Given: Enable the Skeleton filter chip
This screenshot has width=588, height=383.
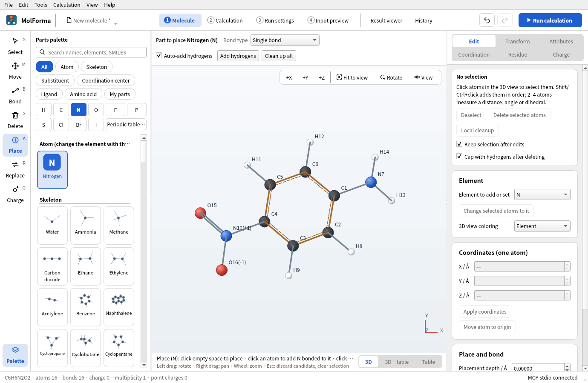Looking at the screenshot, I should pyautogui.click(x=97, y=67).
